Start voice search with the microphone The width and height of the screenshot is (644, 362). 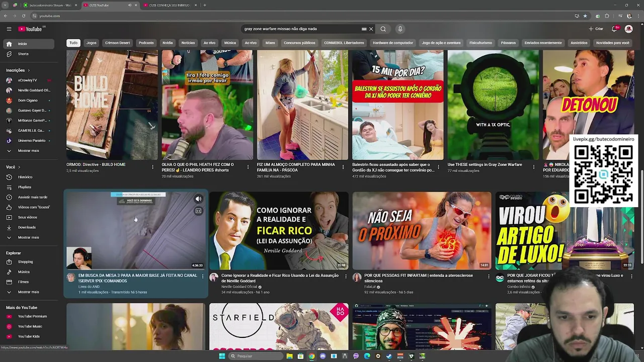[x=400, y=29]
